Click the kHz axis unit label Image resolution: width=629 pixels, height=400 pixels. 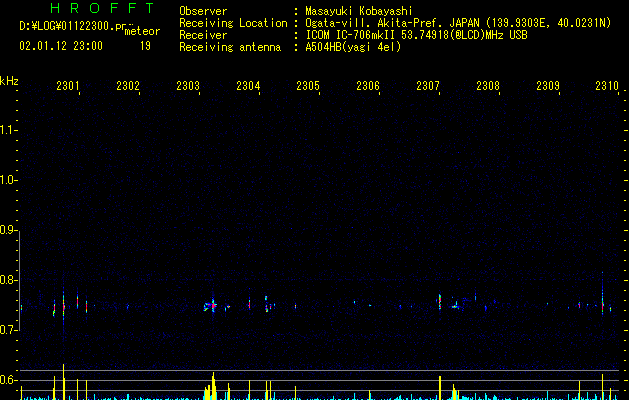tap(9, 81)
